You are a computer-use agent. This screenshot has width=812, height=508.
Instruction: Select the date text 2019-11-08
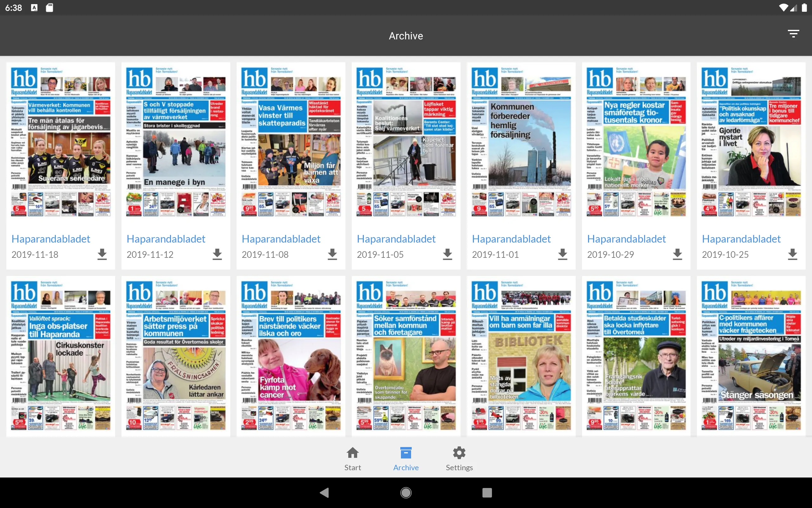(265, 255)
